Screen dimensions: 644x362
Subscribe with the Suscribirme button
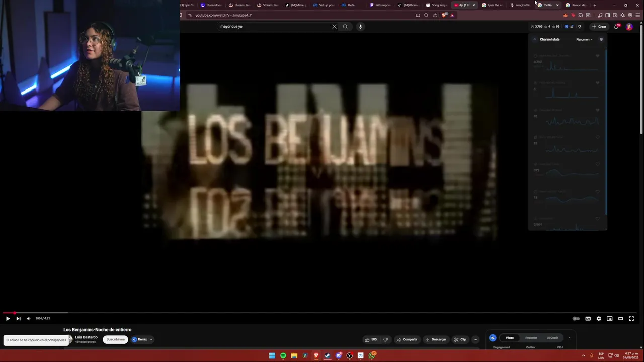point(115,339)
